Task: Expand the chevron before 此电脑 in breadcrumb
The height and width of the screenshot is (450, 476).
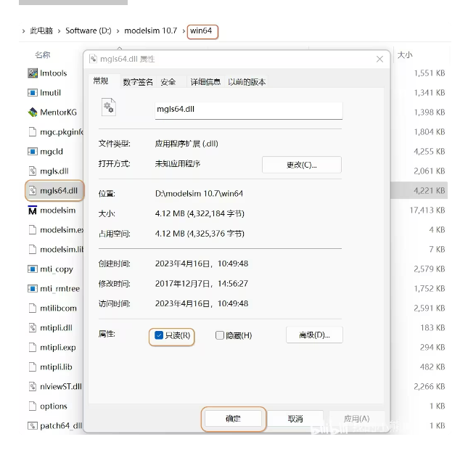Action: click(24, 31)
